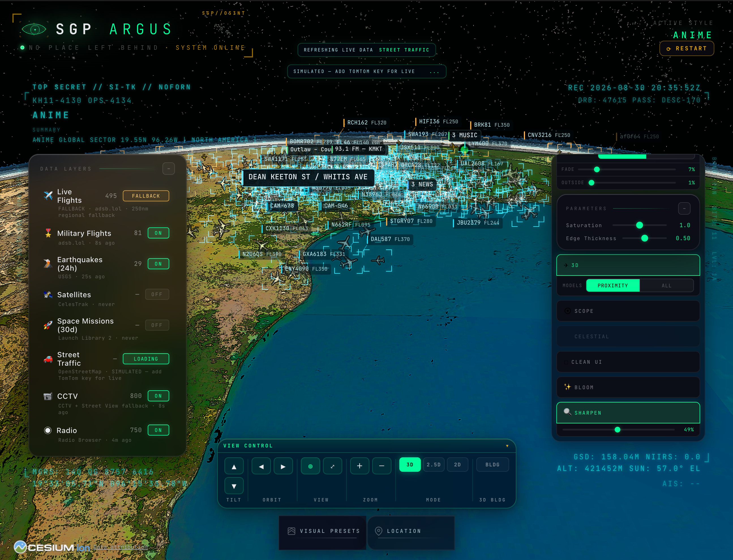Select the DAL587 flight label
733x560 pixels.
(390, 239)
